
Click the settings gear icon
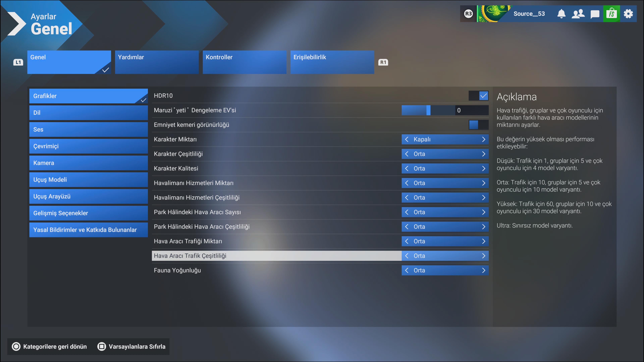(x=628, y=14)
